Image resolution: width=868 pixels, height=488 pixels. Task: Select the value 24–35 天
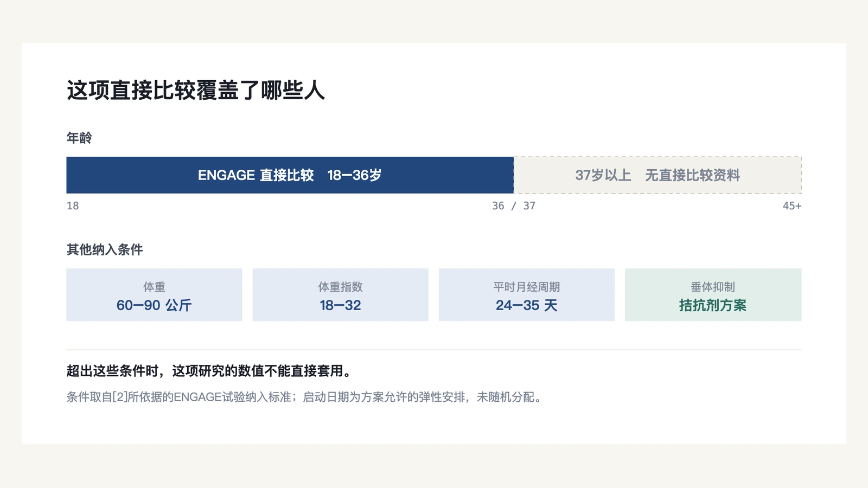click(x=526, y=305)
